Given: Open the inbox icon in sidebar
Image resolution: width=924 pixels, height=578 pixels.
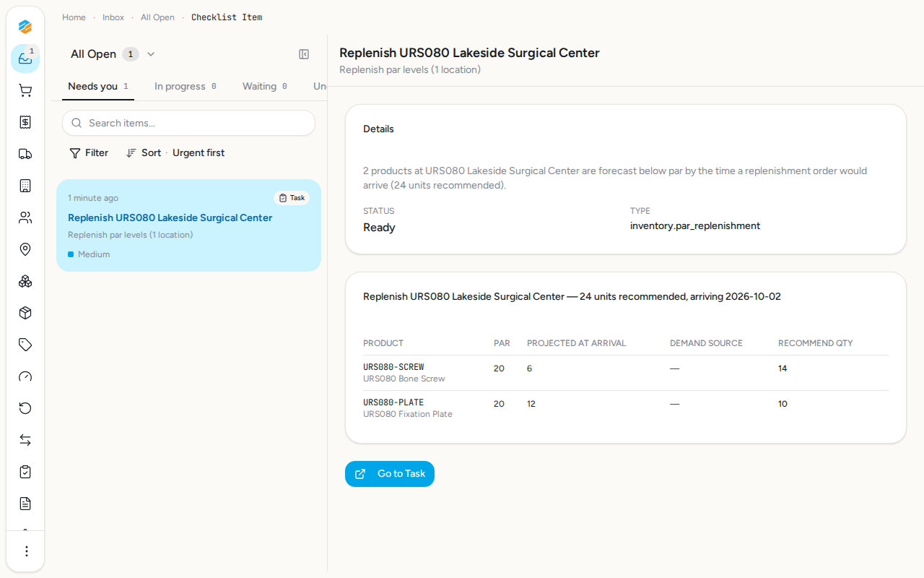Looking at the screenshot, I should coord(25,59).
